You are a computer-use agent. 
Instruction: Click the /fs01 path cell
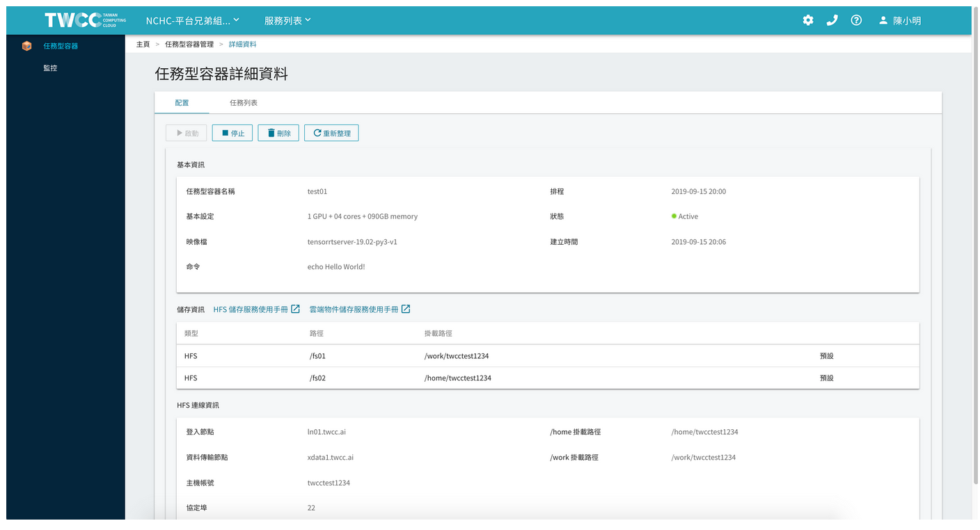pos(317,355)
